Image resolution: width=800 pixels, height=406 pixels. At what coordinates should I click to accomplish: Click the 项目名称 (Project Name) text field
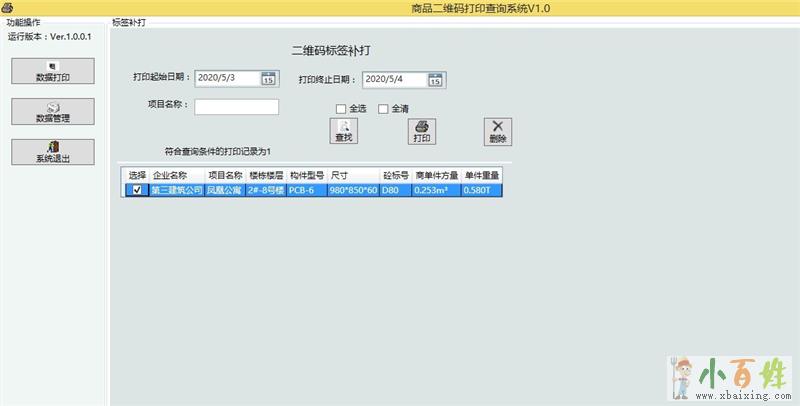click(x=236, y=107)
